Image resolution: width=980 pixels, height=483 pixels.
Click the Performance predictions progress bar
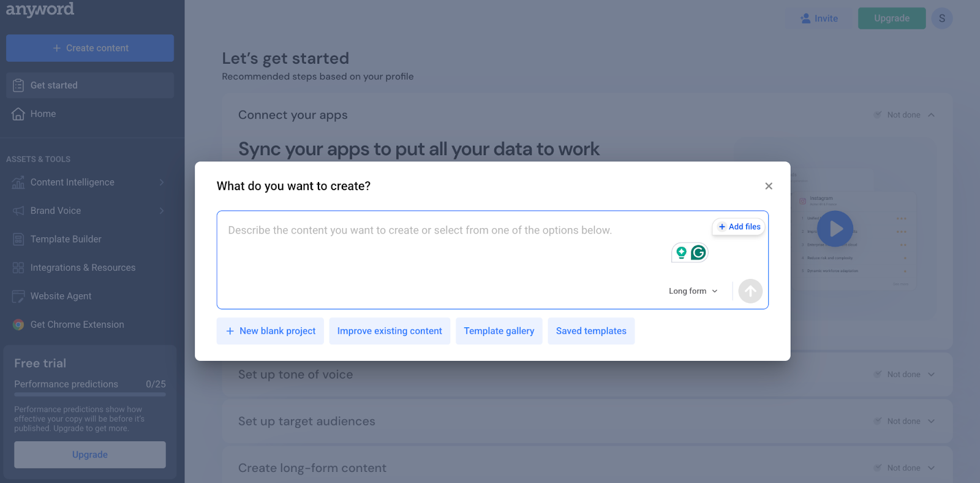point(90,395)
